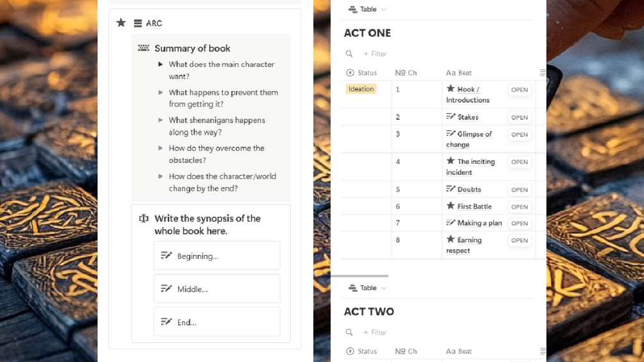
Task: Expand 'What shenanigans happens along the way?' toggle
Action: (161, 120)
